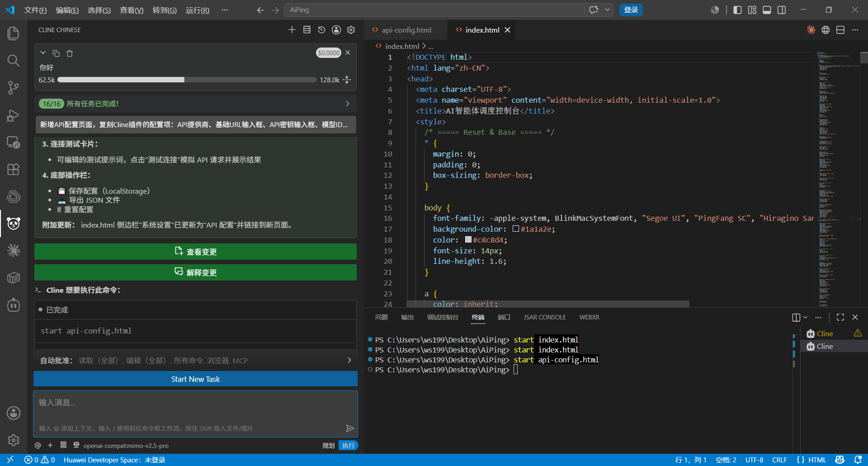Open Run and Debug view
Screen dimensions: 868x466
[x=14, y=115]
